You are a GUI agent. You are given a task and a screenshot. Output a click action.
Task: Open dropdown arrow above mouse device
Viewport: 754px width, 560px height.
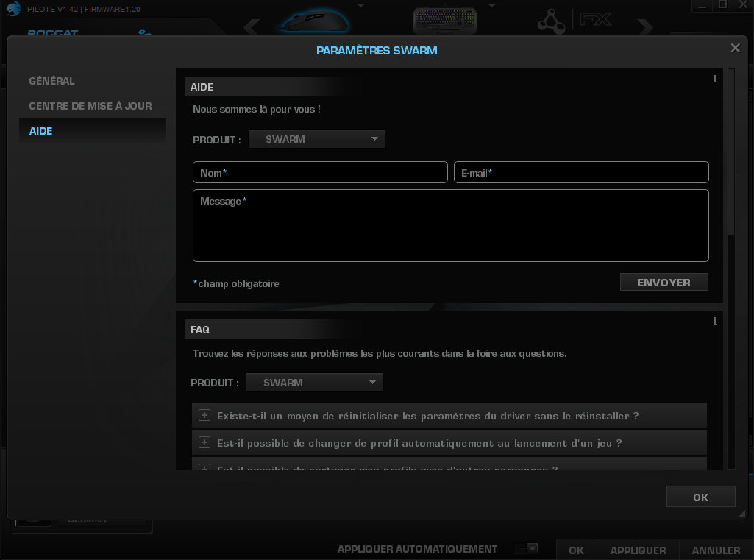[360, 6]
